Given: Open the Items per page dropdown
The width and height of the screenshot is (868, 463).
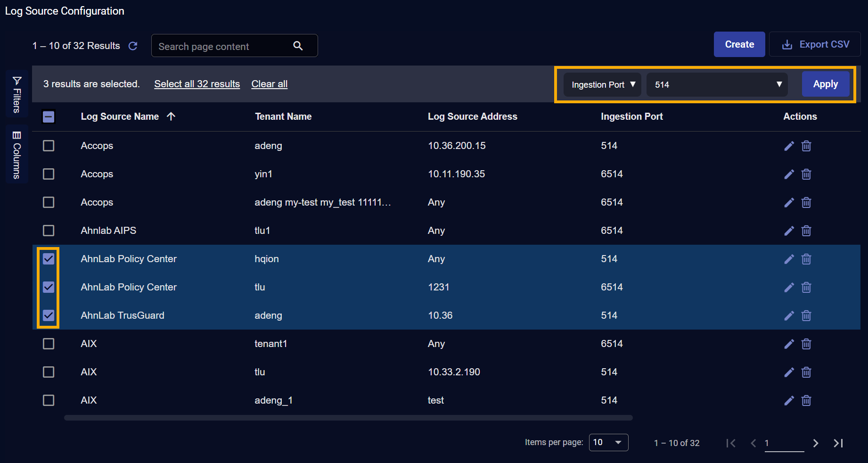Looking at the screenshot, I should click(608, 442).
